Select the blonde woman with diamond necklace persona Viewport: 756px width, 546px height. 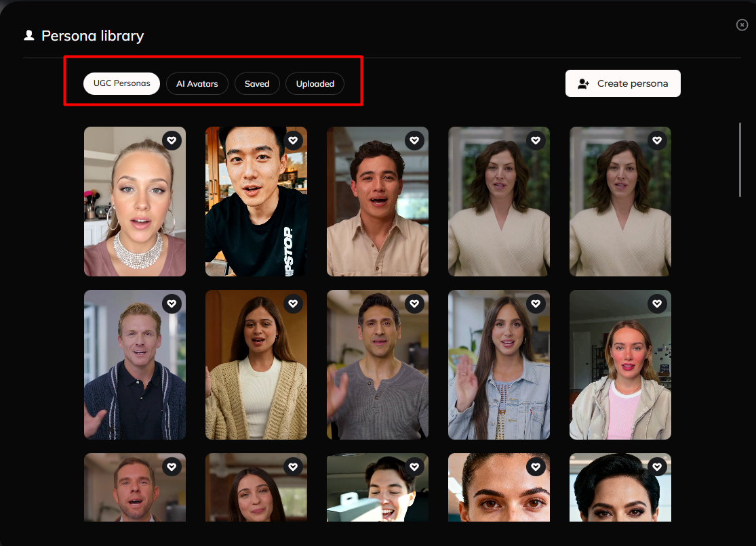(135, 201)
